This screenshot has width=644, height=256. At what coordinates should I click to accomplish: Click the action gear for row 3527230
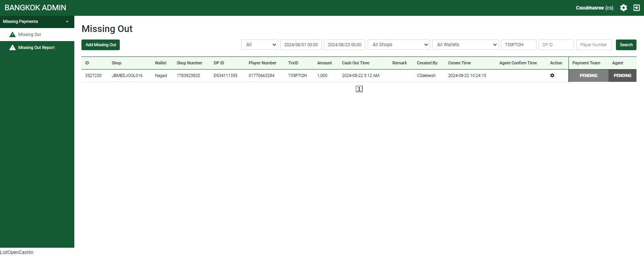(552, 75)
